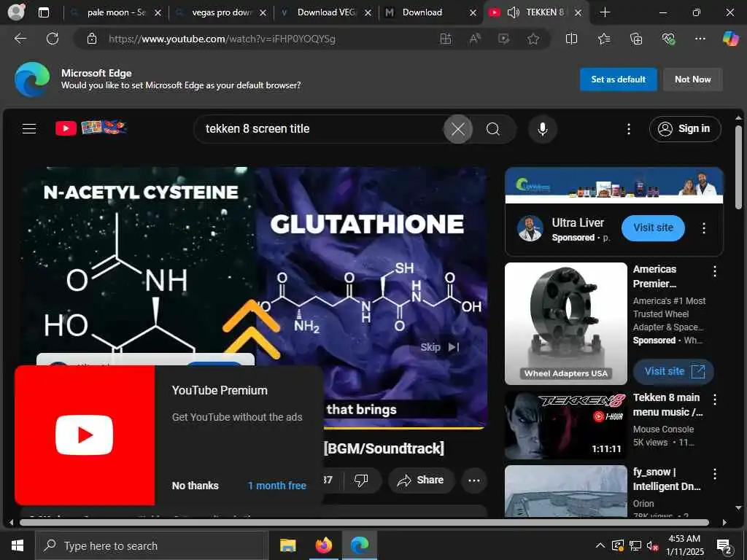Switch to the 'Download' tab

pyautogui.click(x=422, y=12)
